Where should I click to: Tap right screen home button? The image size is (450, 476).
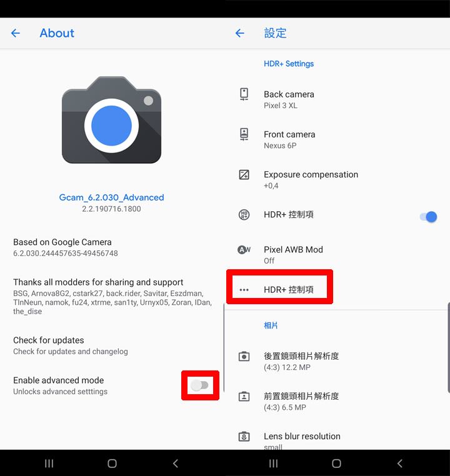336,464
